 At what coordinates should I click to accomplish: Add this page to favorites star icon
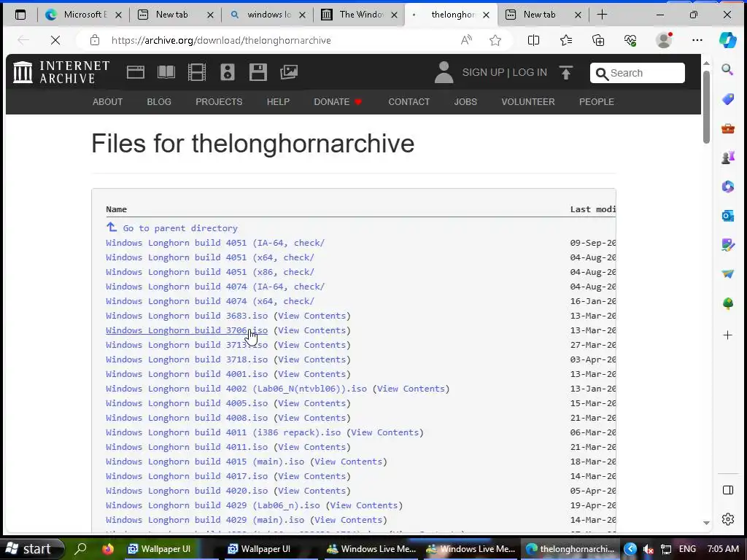[x=495, y=41]
